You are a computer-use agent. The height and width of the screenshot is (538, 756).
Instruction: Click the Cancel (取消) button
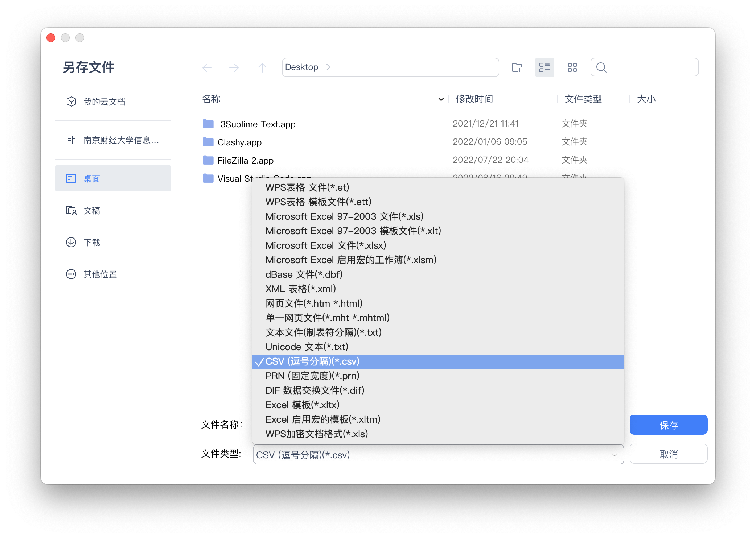coord(668,454)
